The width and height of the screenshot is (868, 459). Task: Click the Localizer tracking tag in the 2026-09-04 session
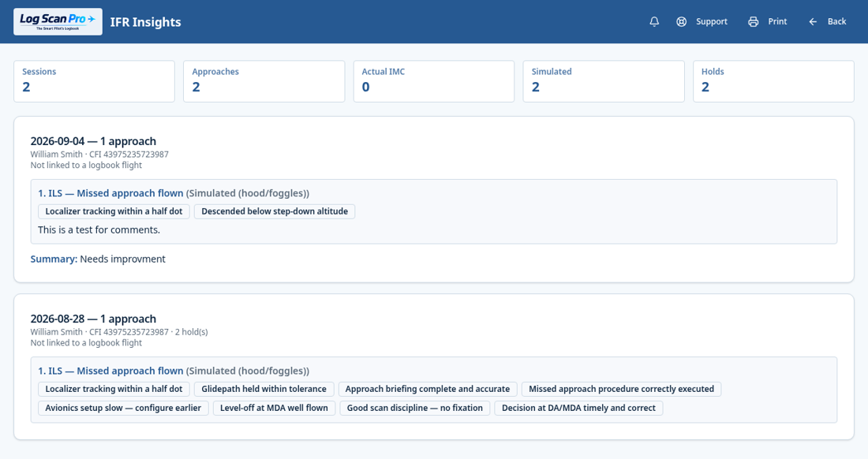pos(114,211)
